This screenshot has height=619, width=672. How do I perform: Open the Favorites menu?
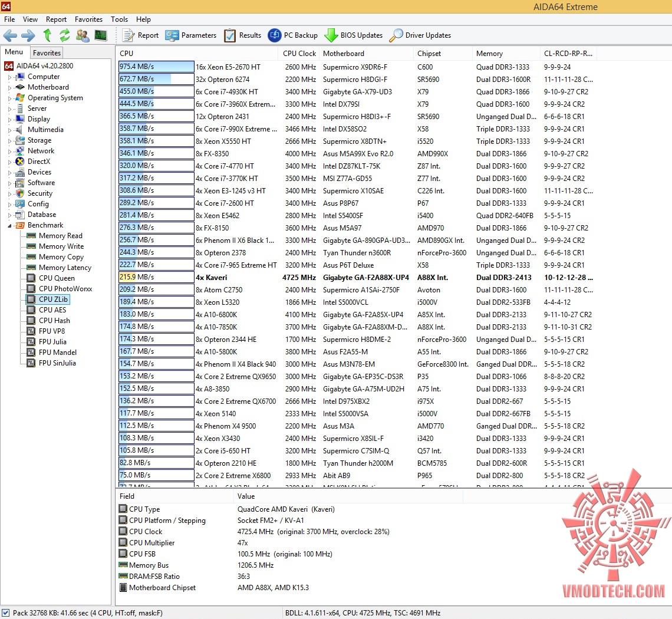pyautogui.click(x=88, y=19)
